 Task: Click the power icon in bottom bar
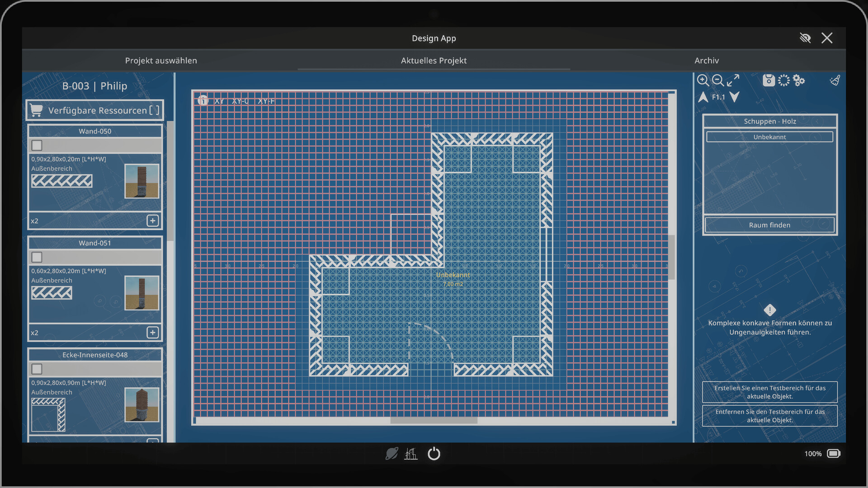[434, 453]
